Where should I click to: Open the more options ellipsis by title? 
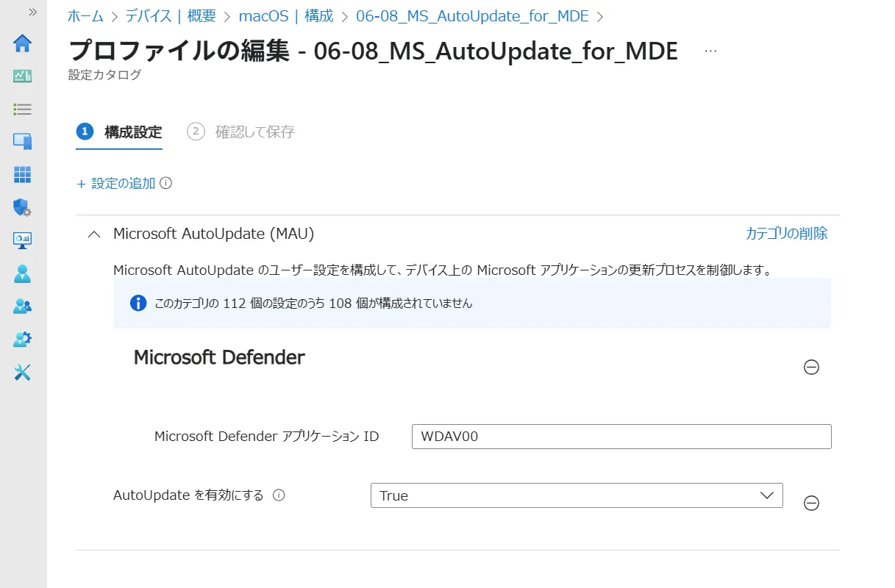coord(710,51)
